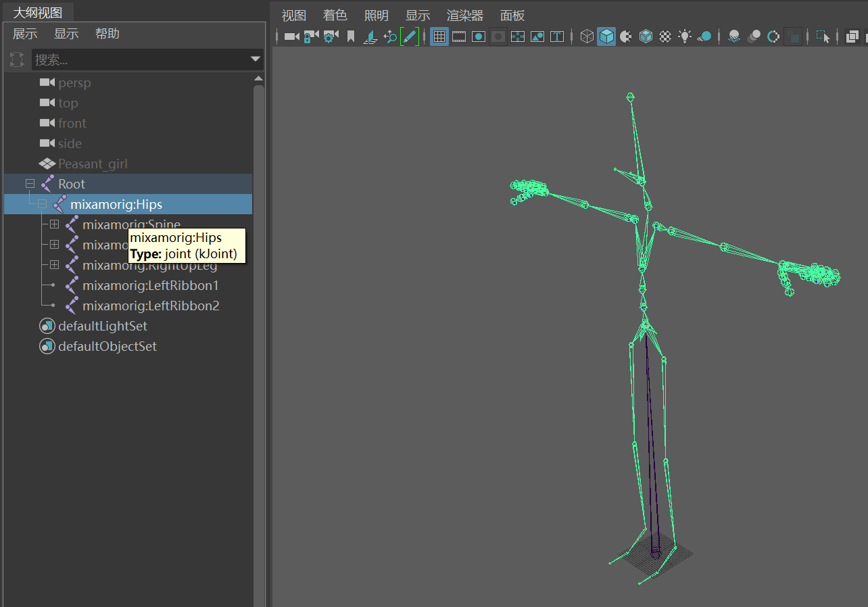Viewport: 868px width, 607px height.
Task: Open the viewport 显示 menu
Action: (x=418, y=16)
